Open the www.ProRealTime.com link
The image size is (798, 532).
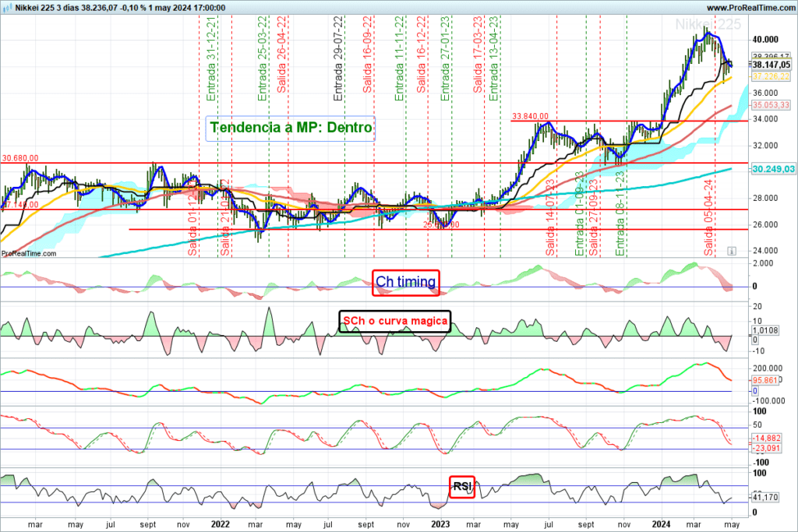(x=750, y=8)
